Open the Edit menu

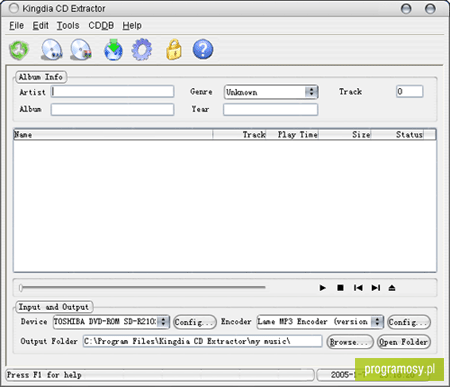coord(40,25)
